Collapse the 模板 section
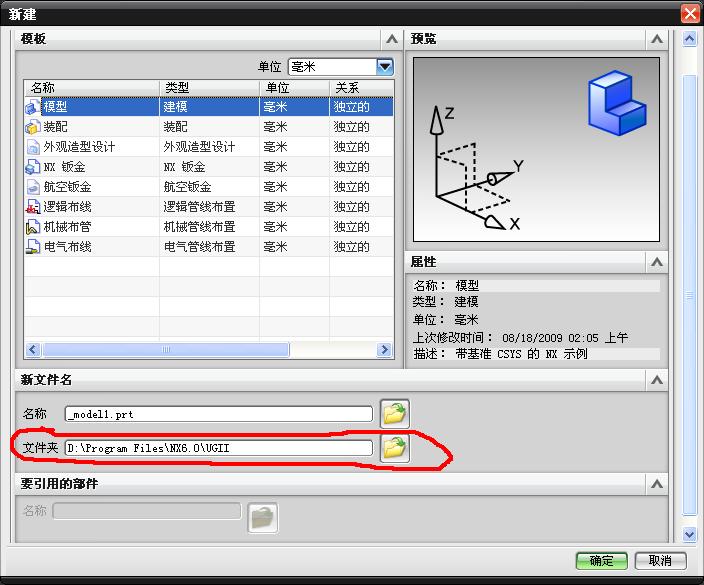This screenshot has height=585, width=704. pyautogui.click(x=392, y=39)
